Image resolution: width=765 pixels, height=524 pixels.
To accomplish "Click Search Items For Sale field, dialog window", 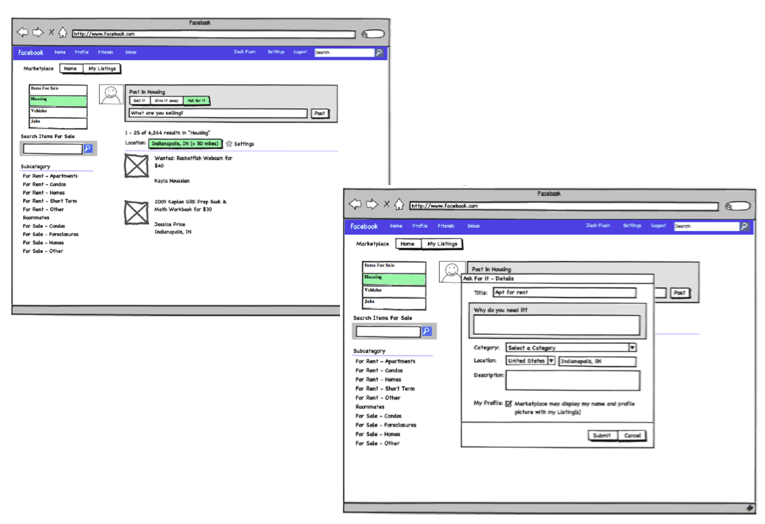I will [x=388, y=331].
